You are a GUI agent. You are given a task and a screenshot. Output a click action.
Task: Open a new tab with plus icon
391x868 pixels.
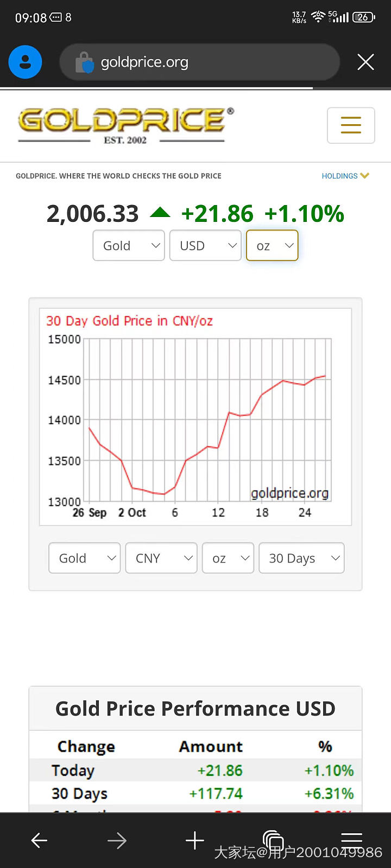pyautogui.click(x=194, y=840)
